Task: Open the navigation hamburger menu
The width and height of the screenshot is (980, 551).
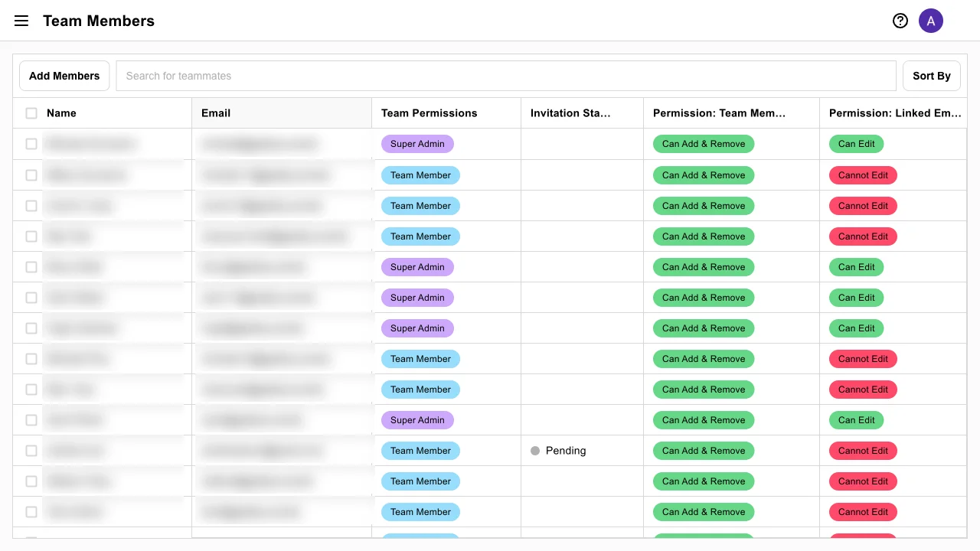Action: pos(21,21)
